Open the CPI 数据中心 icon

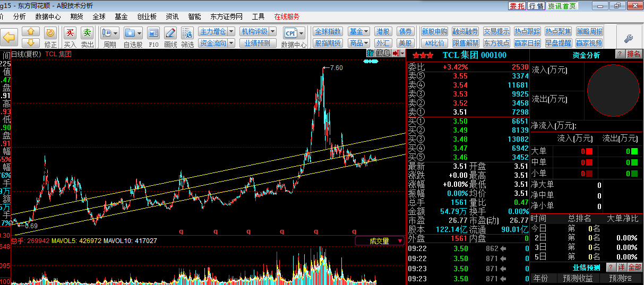[x=290, y=33]
